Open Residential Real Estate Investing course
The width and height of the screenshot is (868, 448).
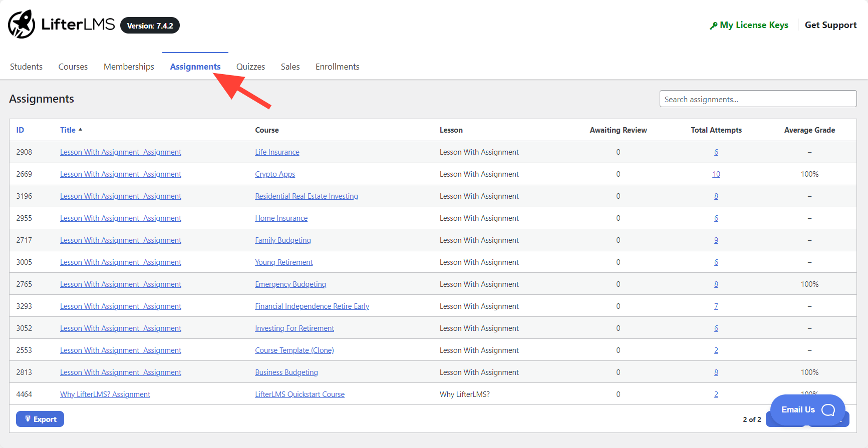click(307, 196)
